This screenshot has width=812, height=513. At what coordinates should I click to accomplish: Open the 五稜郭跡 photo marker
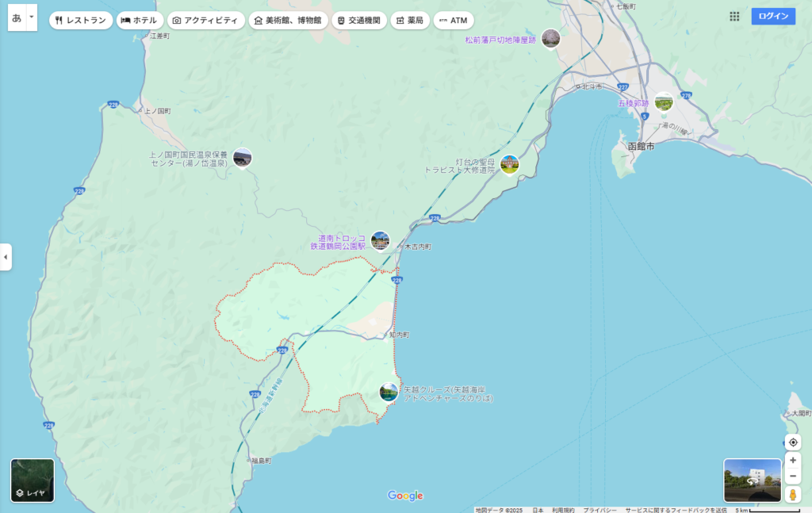coord(664,102)
